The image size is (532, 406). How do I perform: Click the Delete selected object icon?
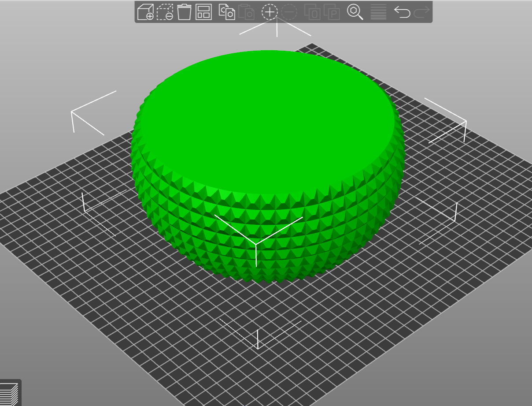pyautogui.click(x=165, y=12)
